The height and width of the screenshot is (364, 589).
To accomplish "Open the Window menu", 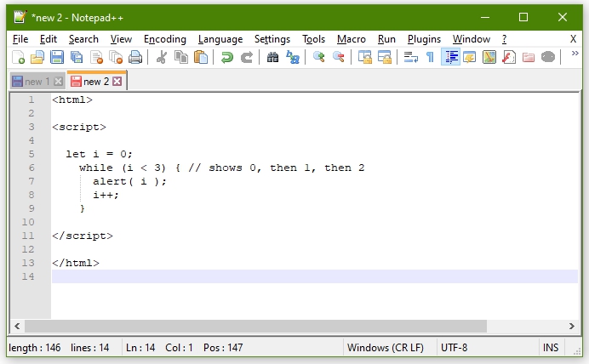I will coord(471,39).
